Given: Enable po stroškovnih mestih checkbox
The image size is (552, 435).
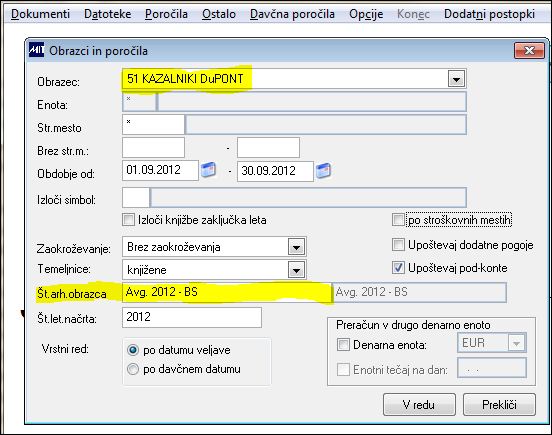Looking at the screenshot, I should pyautogui.click(x=398, y=220).
